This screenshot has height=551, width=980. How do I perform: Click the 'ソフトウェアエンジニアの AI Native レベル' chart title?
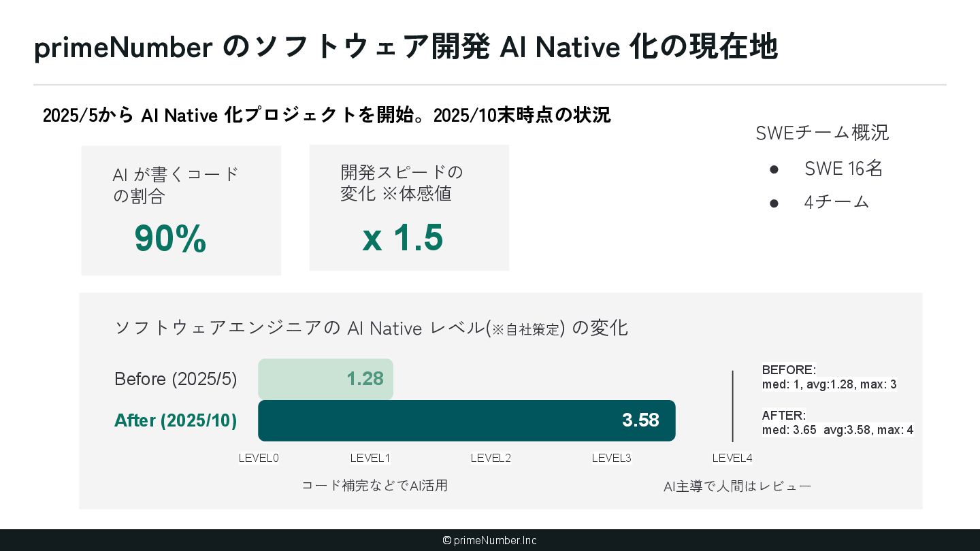371,328
